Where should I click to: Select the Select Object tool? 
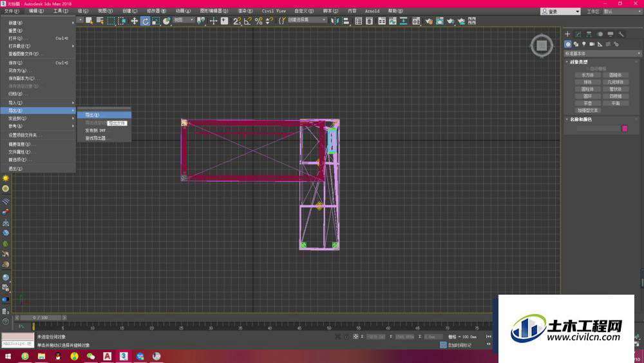pyautogui.click(x=89, y=21)
